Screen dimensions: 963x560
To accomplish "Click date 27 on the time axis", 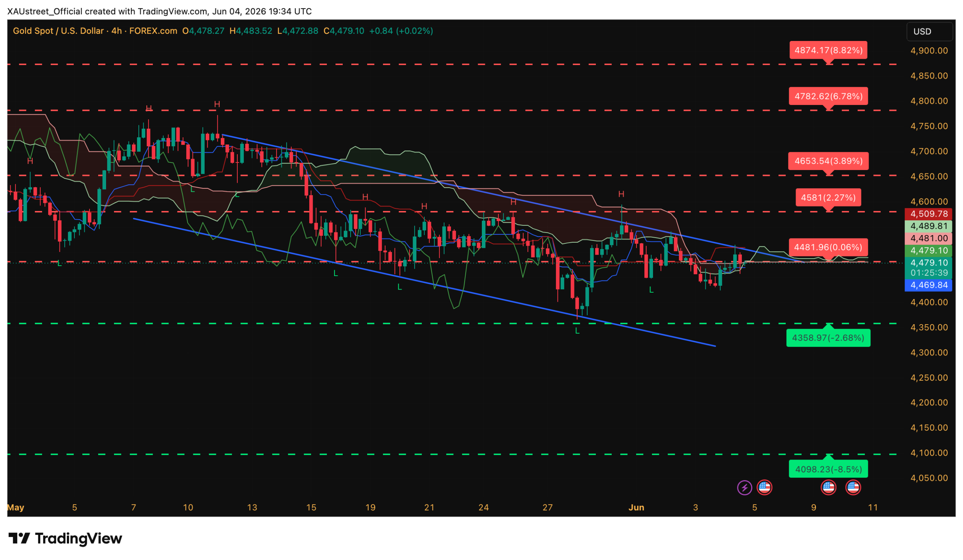I will (548, 508).
